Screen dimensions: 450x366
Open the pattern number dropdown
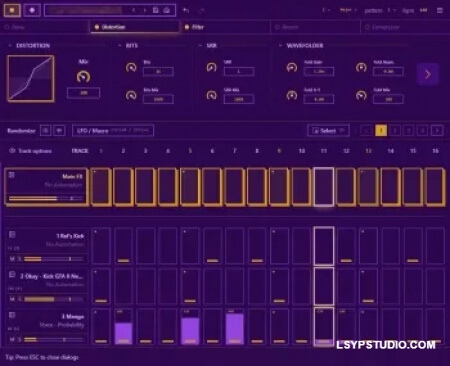point(391,10)
